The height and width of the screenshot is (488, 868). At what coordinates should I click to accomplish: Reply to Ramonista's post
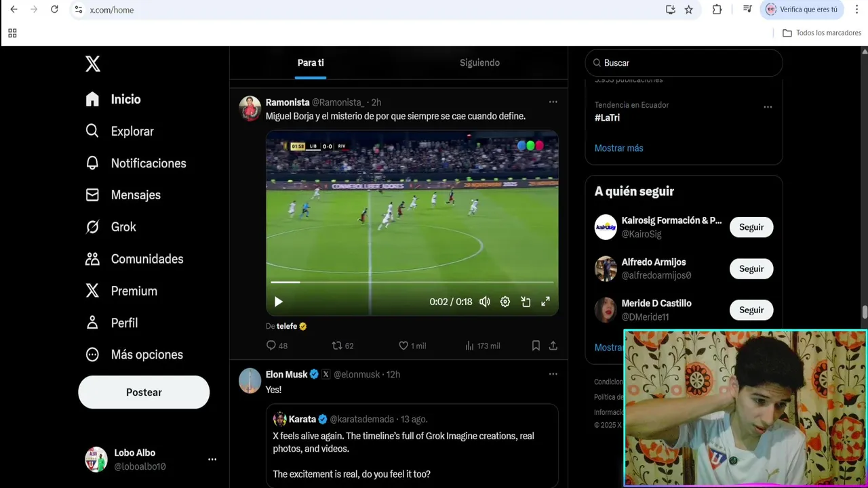tap(277, 346)
